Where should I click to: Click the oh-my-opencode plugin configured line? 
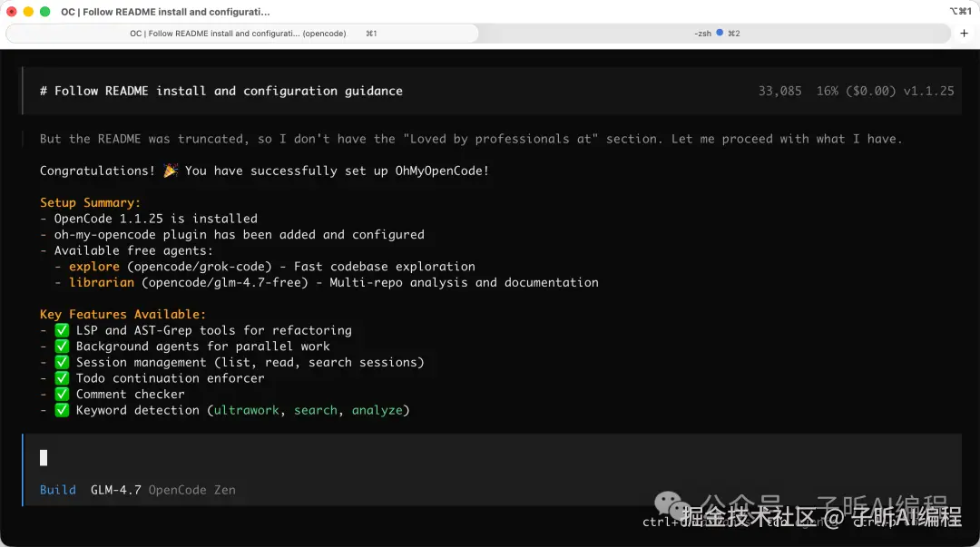(239, 234)
